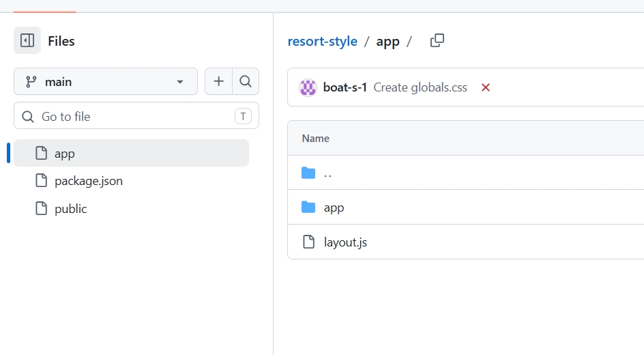The width and height of the screenshot is (644, 355).
Task: Click the public item icon in the tree
Action: (41, 208)
